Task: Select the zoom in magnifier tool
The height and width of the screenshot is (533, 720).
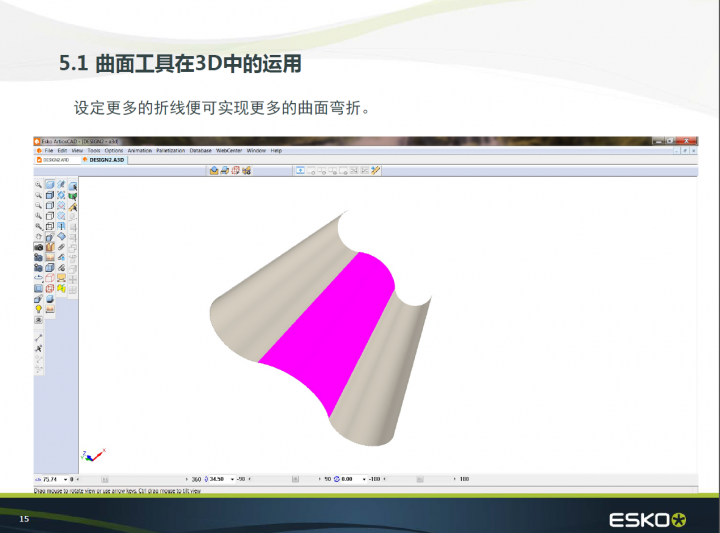Action: (x=39, y=185)
